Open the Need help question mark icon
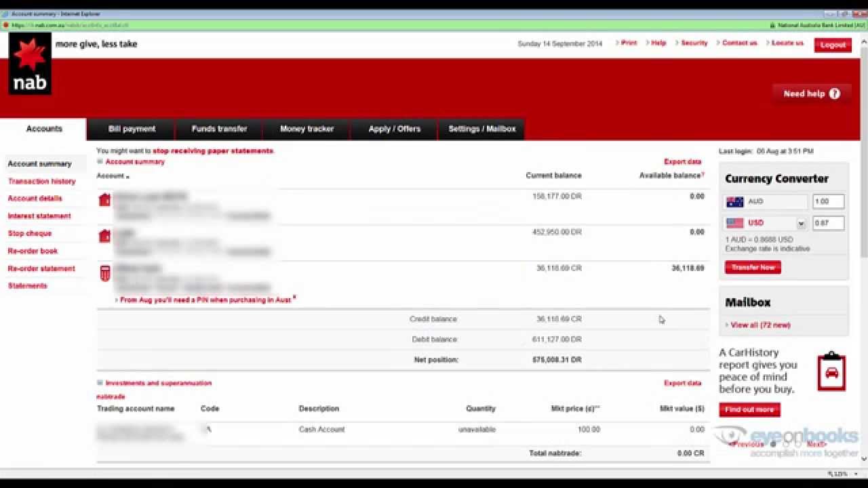868x488 pixels. [835, 94]
